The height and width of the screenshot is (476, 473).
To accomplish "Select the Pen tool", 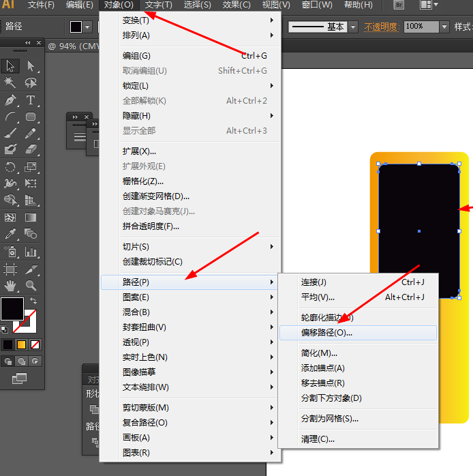I will click(10, 100).
